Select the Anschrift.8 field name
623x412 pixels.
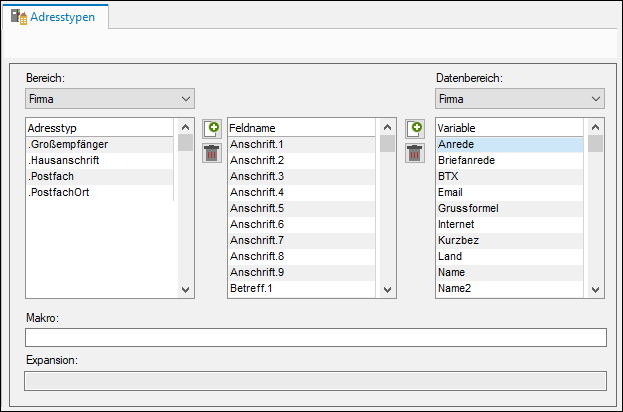[x=302, y=256]
